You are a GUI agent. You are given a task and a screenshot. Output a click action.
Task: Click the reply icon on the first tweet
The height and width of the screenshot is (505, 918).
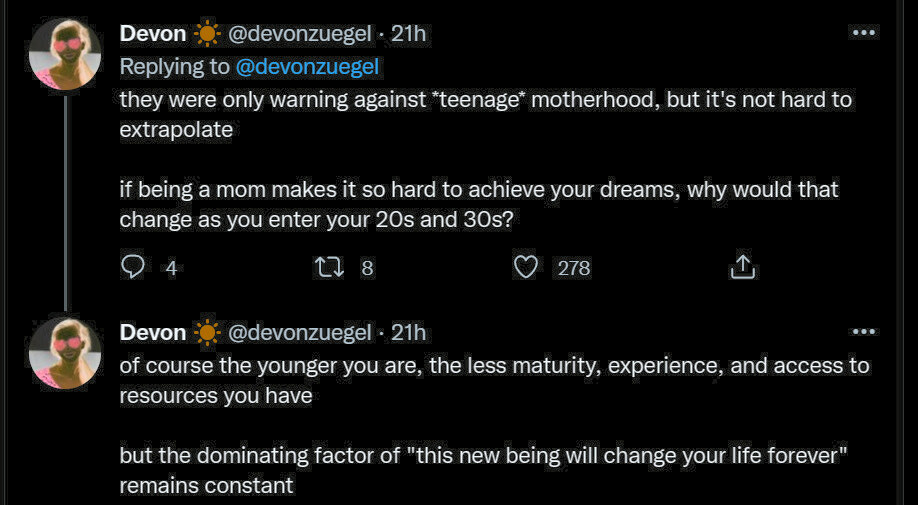coord(134,267)
